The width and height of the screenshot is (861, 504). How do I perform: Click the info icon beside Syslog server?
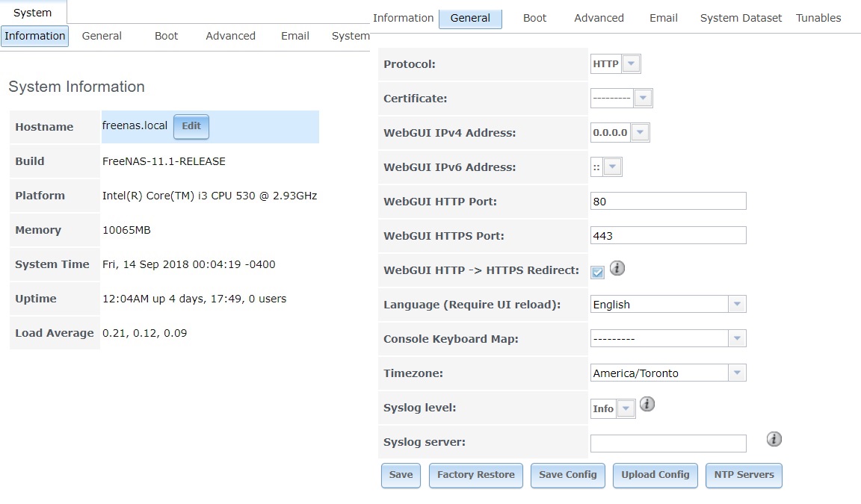click(774, 439)
